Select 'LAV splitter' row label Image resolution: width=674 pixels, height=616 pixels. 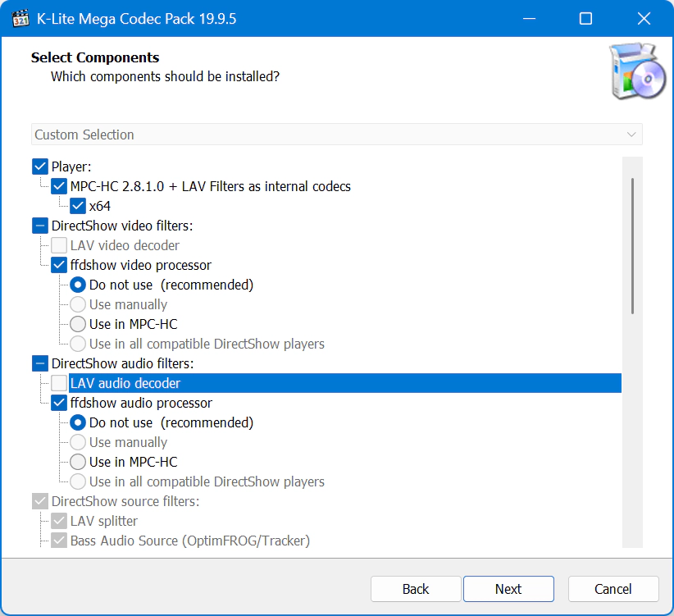tap(104, 521)
